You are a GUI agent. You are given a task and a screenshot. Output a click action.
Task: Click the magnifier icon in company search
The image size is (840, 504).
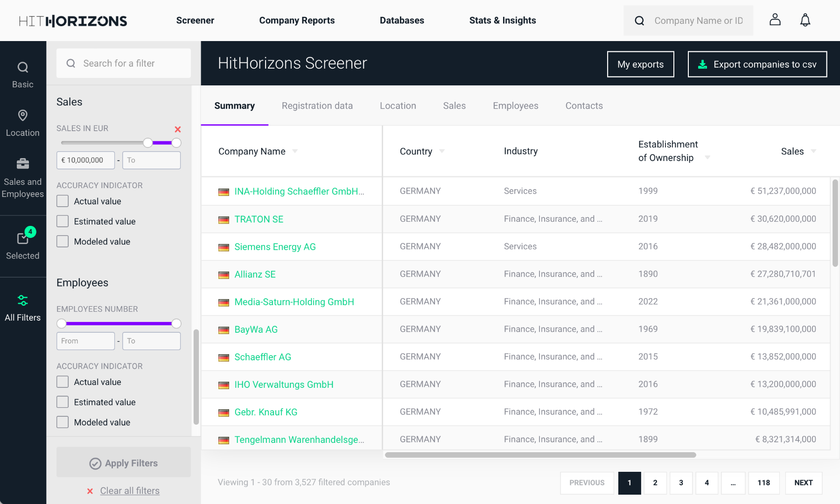coord(640,21)
